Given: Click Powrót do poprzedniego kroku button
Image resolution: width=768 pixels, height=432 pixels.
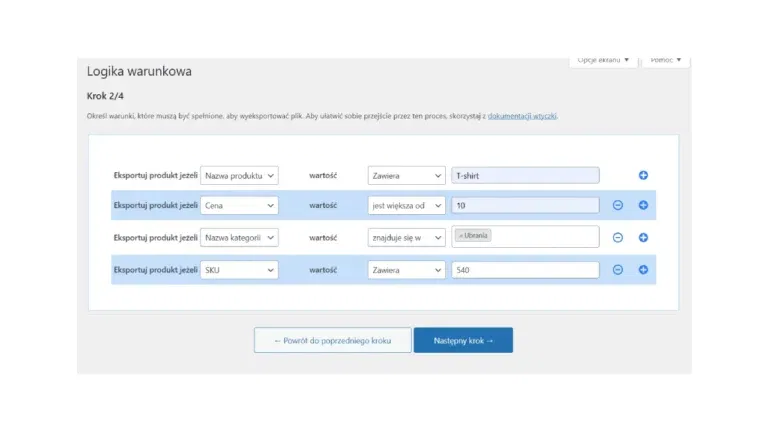Looking at the screenshot, I should [333, 340].
